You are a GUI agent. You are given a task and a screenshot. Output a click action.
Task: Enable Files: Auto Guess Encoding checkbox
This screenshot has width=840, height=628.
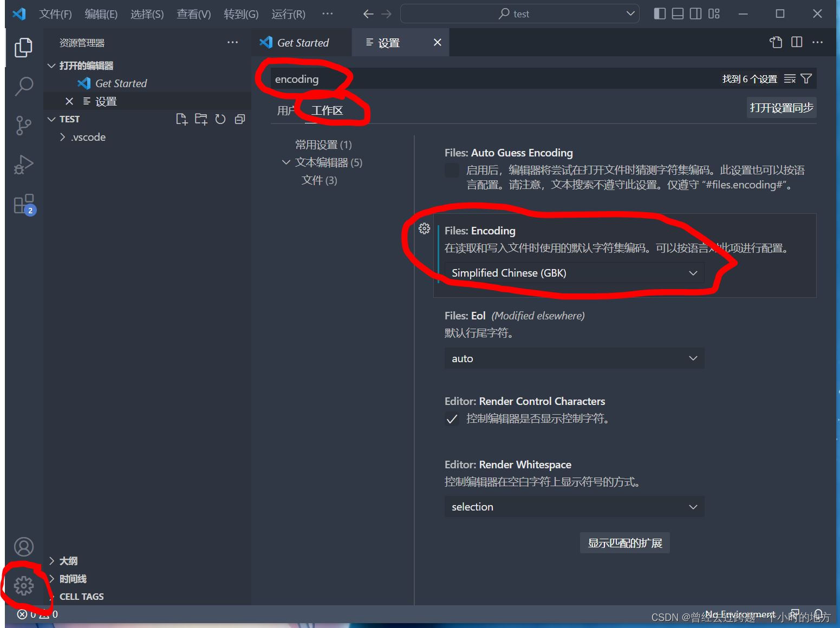click(x=452, y=169)
